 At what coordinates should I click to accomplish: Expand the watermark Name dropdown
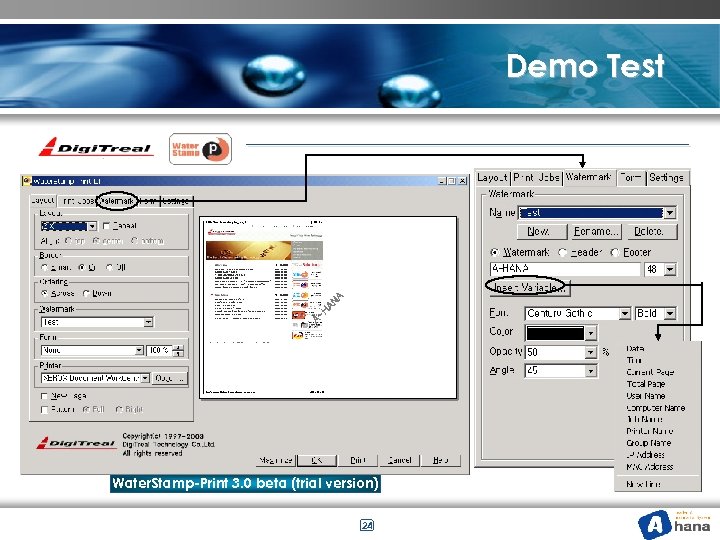(670, 213)
